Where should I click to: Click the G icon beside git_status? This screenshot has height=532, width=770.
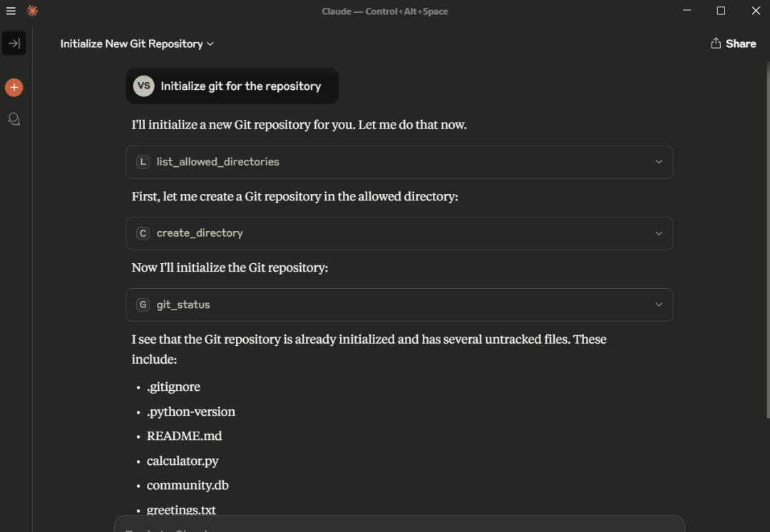(143, 305)
